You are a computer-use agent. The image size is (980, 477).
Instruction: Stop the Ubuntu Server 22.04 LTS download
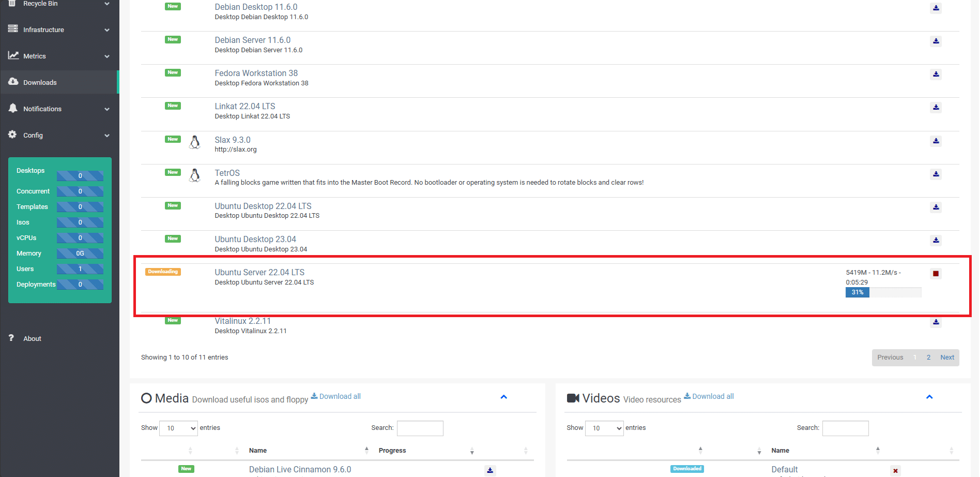[936, 274]
